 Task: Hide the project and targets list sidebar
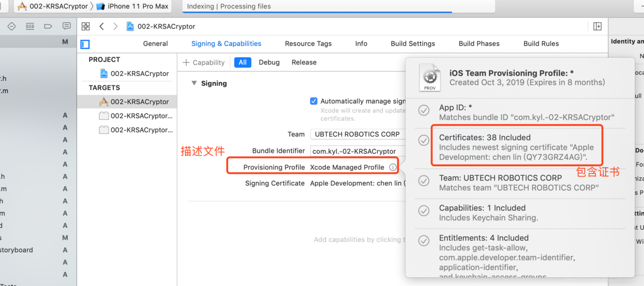[x=85, y=44]
